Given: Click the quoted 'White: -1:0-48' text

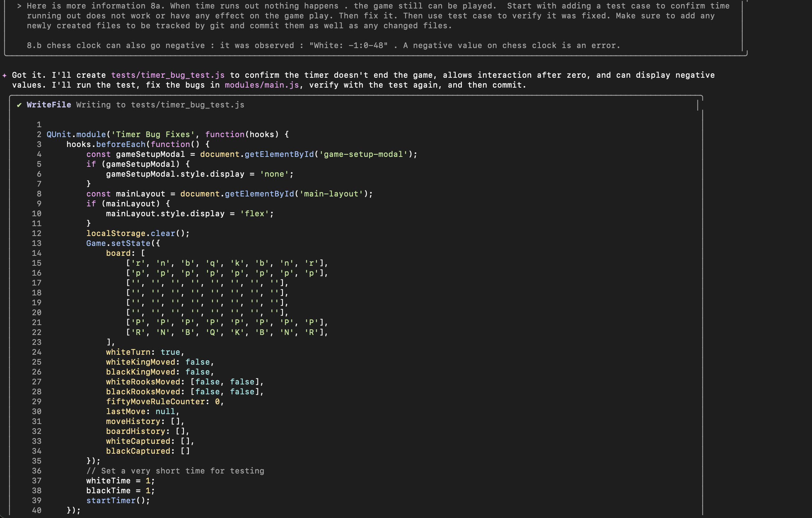Looking at the screenshot, I should click(x=348, y=46).
